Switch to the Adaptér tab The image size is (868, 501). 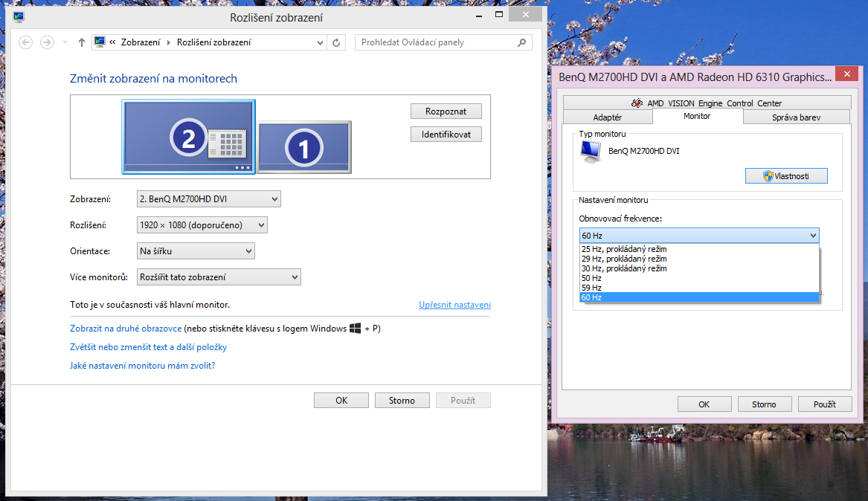[x=607, y=117]
